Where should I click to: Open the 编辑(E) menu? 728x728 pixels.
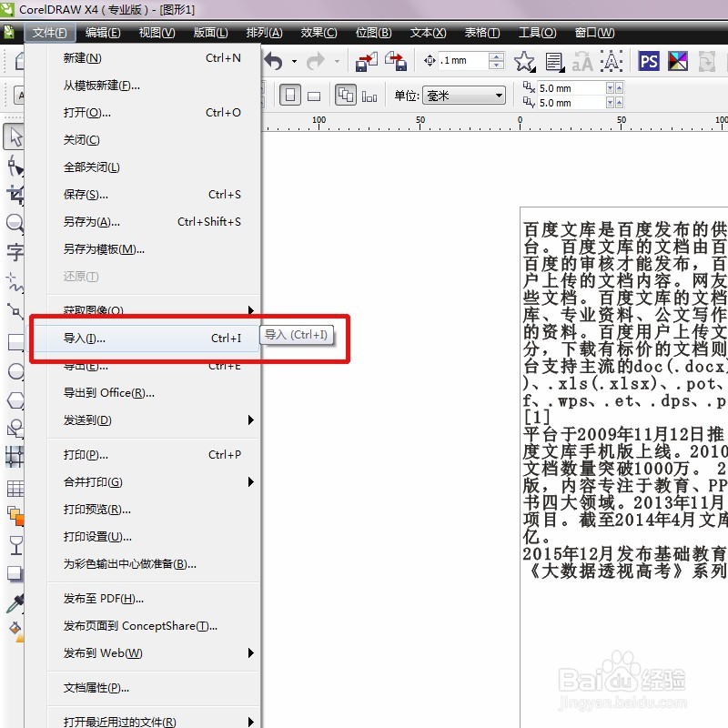click(103, 33)
